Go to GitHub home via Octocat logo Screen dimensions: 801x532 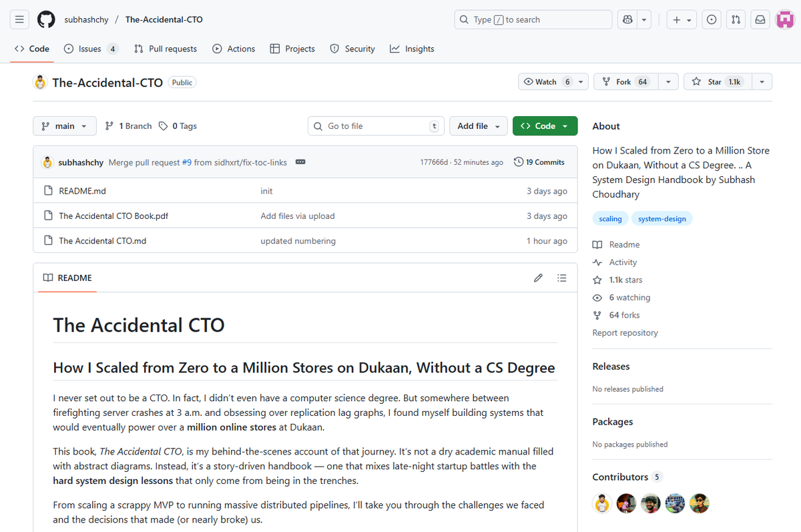(46, 20)
